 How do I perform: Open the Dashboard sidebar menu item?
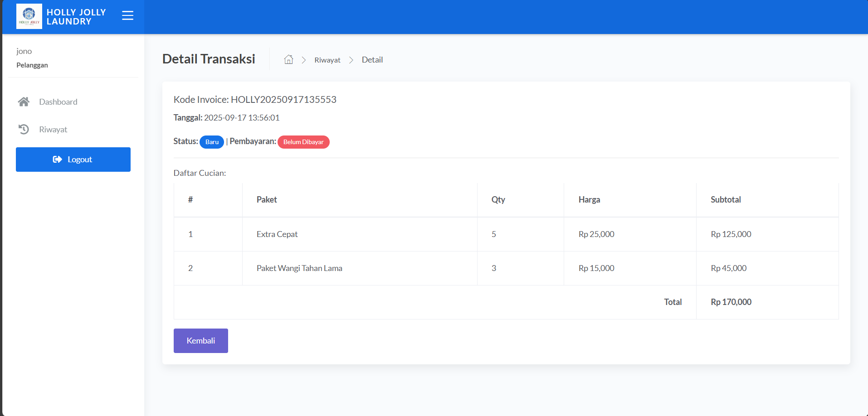pyautogui.click(x=58, y=102)
